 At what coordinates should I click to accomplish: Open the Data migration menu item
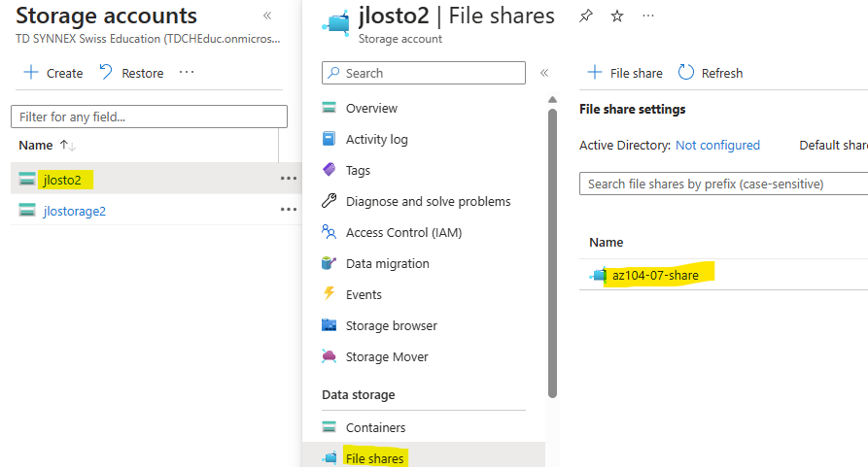(388, 263)
